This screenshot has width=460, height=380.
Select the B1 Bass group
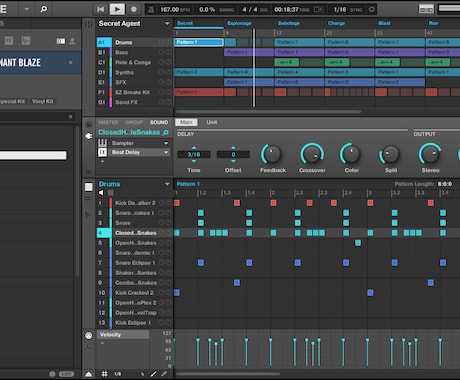tap(134, 52)
